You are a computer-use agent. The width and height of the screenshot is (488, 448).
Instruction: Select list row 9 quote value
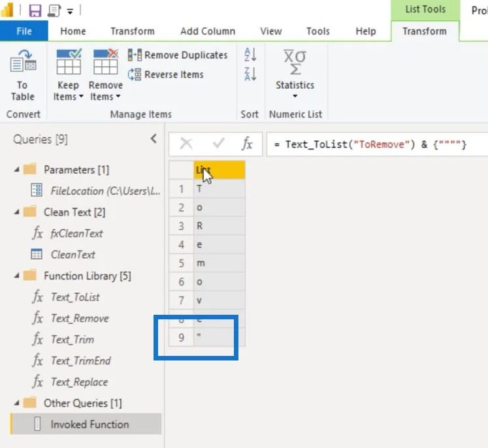tap(220, 337)
